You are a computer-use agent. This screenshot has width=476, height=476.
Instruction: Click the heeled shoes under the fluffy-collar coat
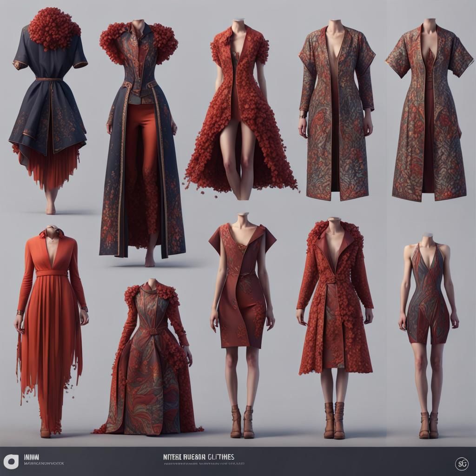tap(332, 416)
